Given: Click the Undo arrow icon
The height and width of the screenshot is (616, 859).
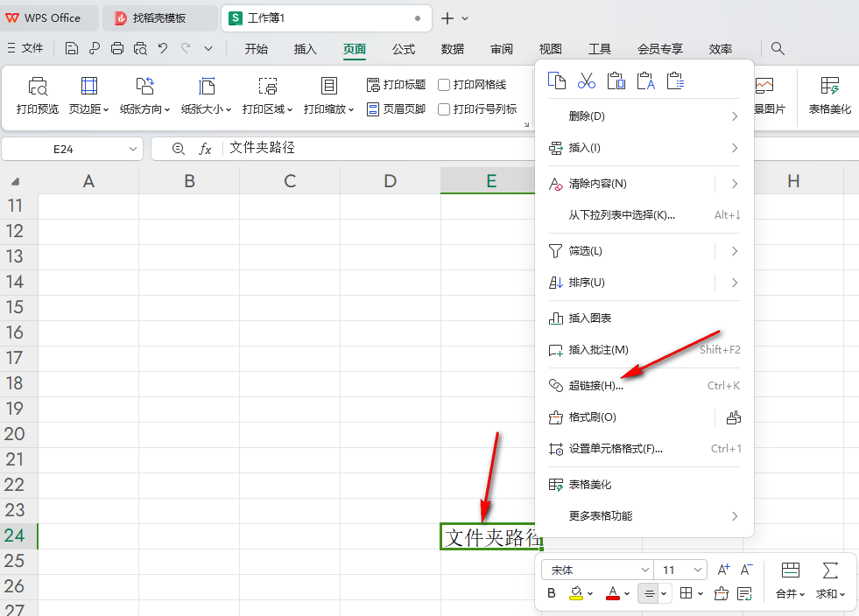Looking at the screenshot, I should (x=163, y=49).
